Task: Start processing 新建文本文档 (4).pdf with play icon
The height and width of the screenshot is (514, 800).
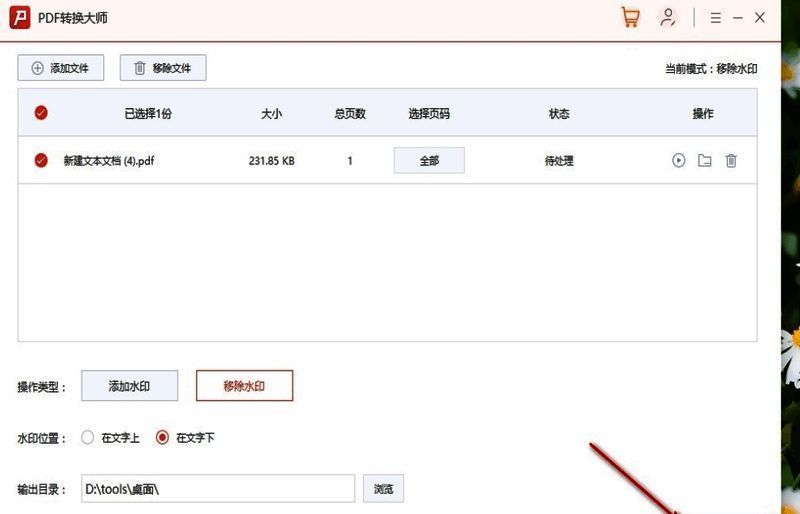Action: tap(678, 160)
